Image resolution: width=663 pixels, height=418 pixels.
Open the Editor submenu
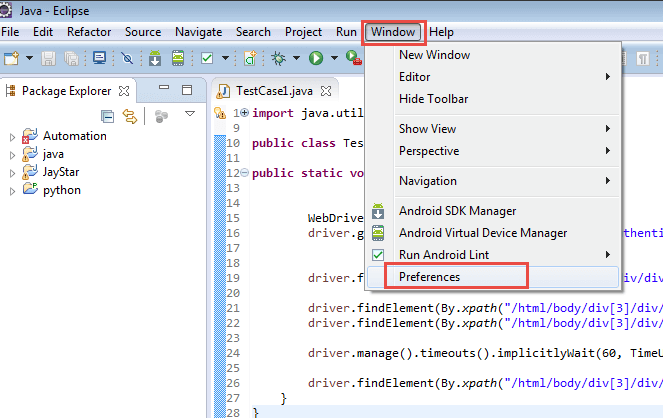[x=493, y=77]
